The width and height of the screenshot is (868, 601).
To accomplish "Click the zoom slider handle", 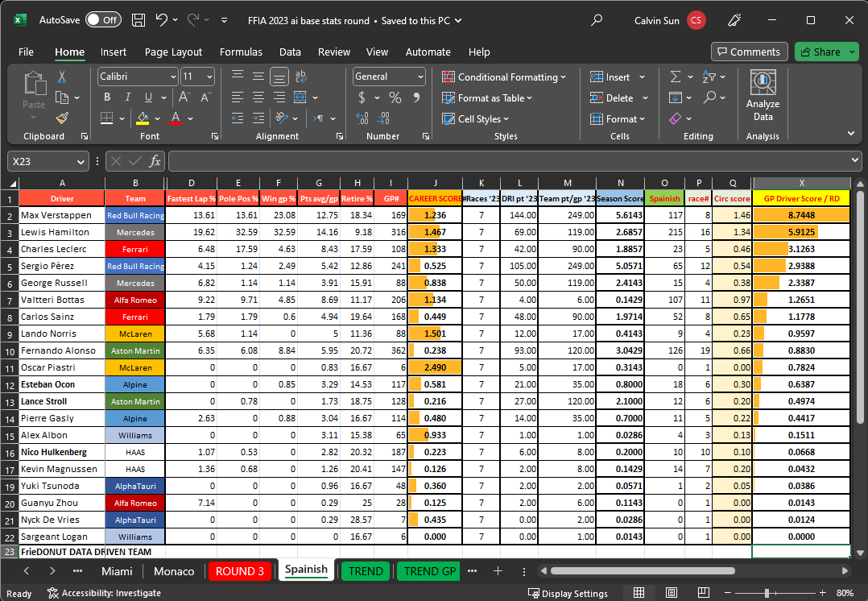I will coord(767,593).
